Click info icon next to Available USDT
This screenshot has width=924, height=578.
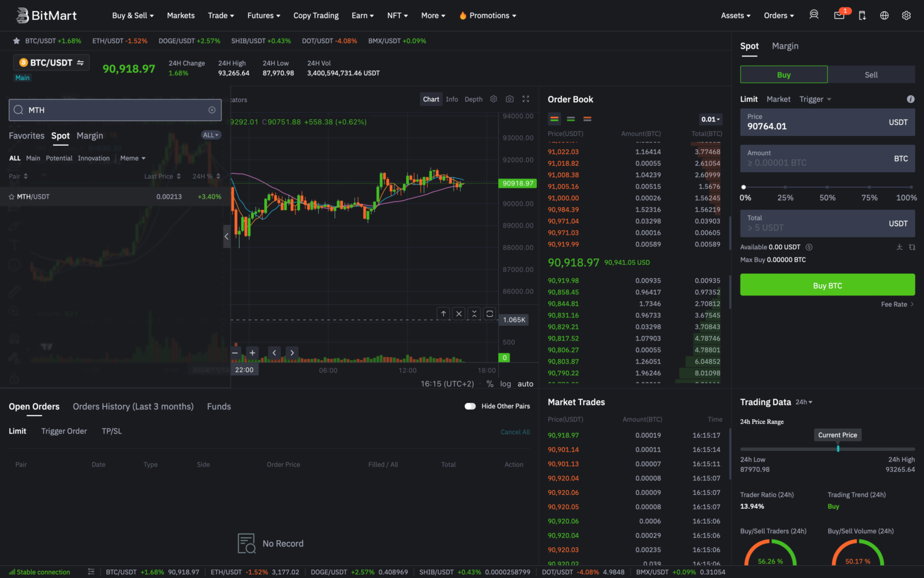pos(809,247)
